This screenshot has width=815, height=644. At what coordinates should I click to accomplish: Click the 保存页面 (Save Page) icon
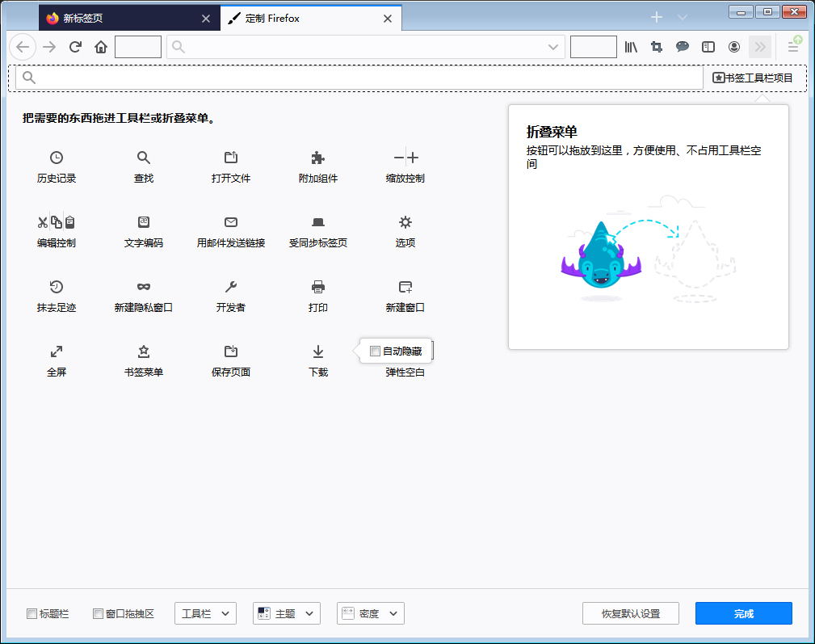[x=230, y=351]
